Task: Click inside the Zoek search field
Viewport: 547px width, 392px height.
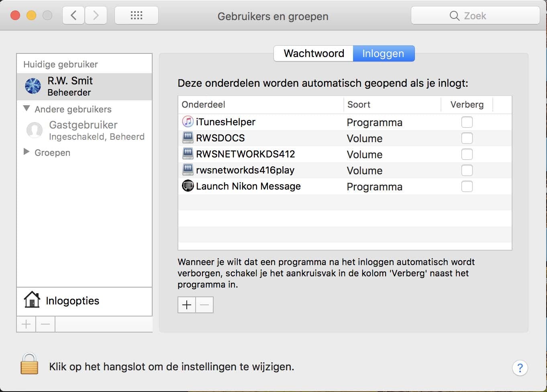Action: click(x=476, y=16)
